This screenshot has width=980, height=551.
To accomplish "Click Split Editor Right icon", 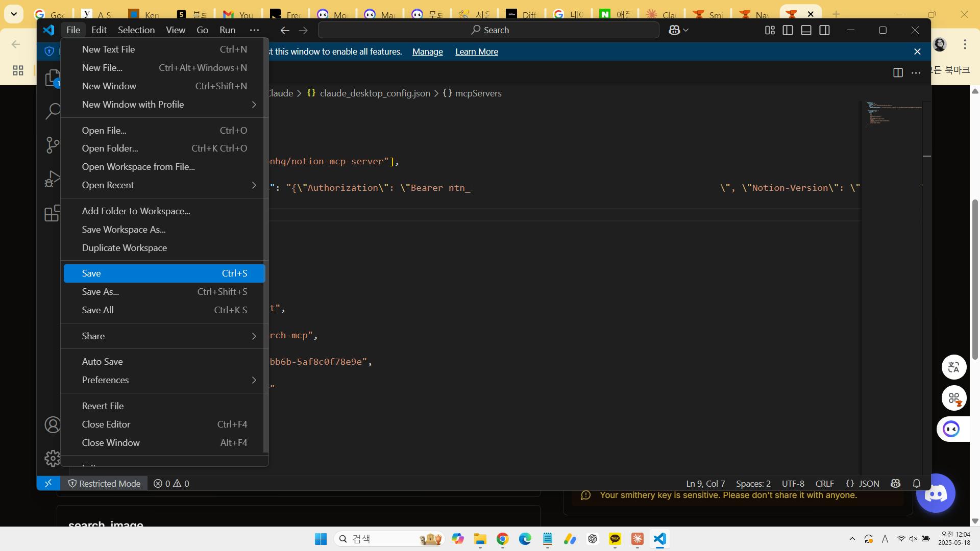I will 898,72.
